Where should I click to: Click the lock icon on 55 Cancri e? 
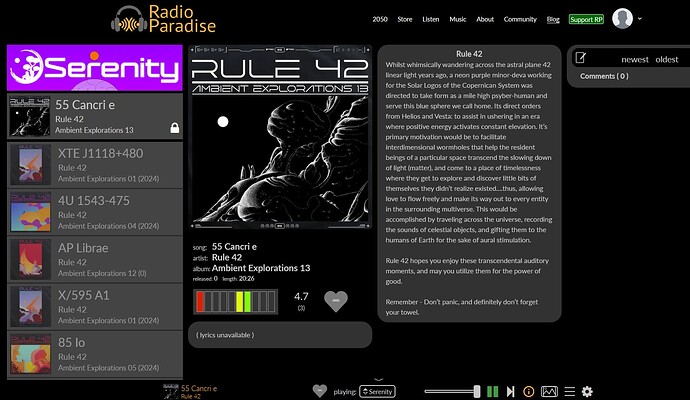tap(175, 128)
